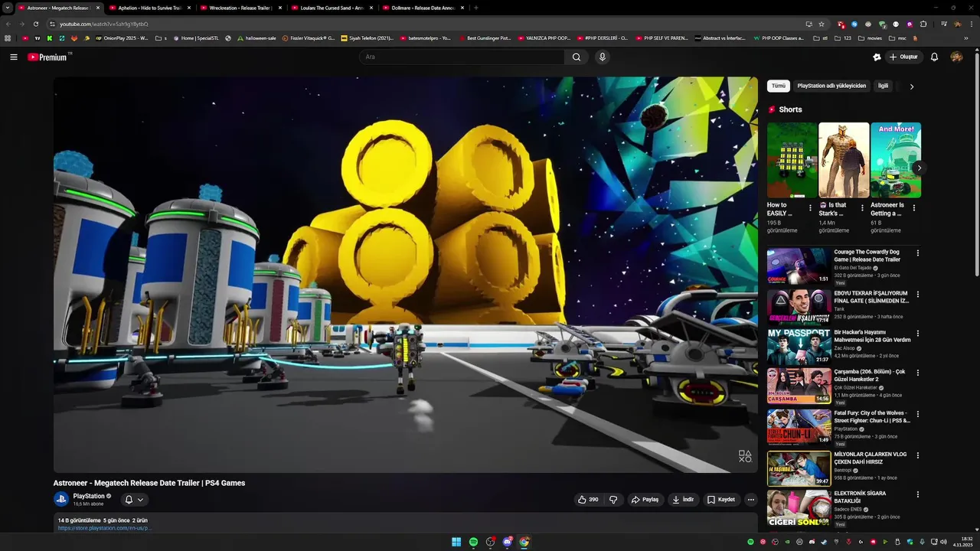Go back in browser history
980x551 pixels.
pos(8,24)
